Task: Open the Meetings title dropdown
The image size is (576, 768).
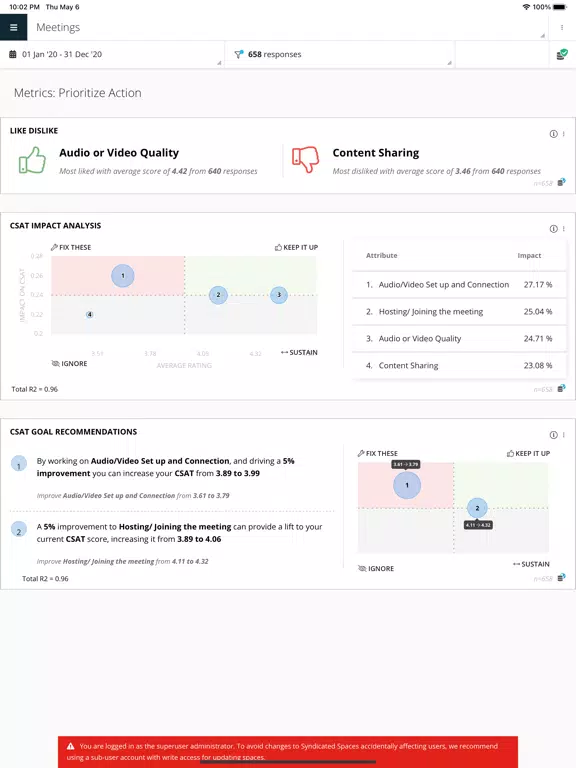Action: pos(290,27)
